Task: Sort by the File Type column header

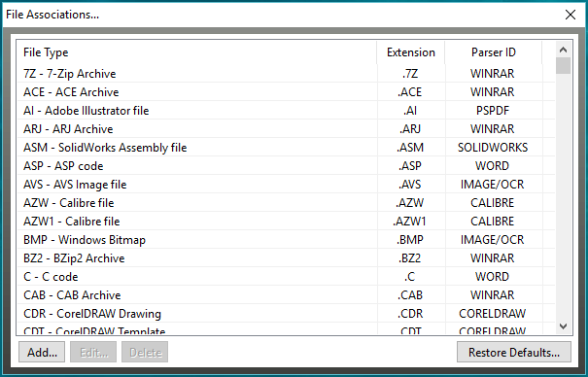Action: pyautogui.click(x=197, y=52)
